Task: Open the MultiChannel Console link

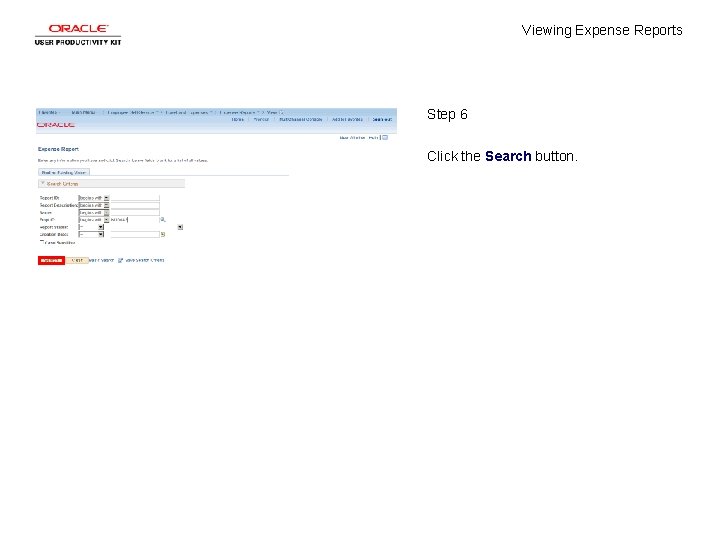Action: coord(301,119)
